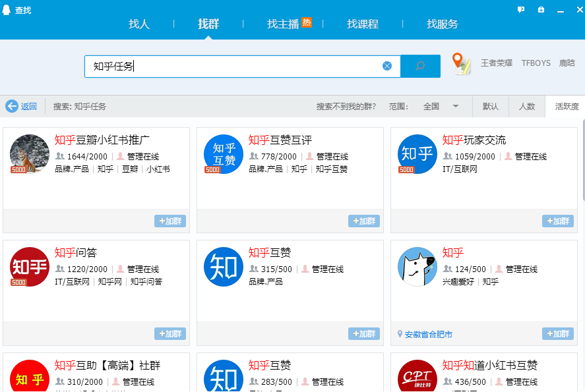Open the red 知乎问答 group avatar

[30, 266]
